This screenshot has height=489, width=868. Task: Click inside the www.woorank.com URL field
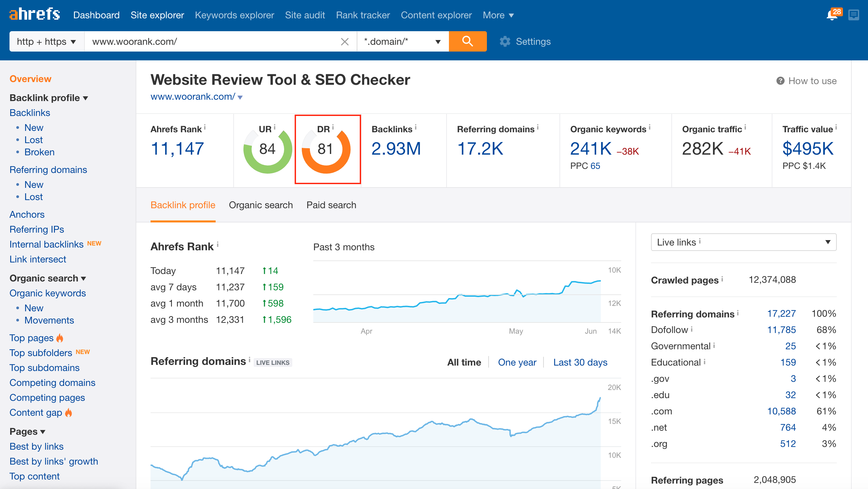pyautogui.click(x=203, y=41)
